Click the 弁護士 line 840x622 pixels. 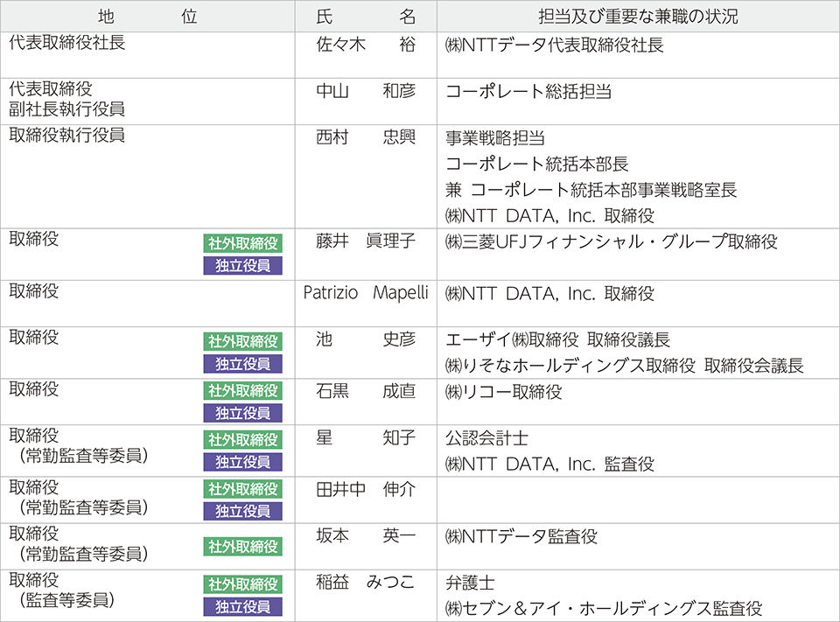pos(470,583)
